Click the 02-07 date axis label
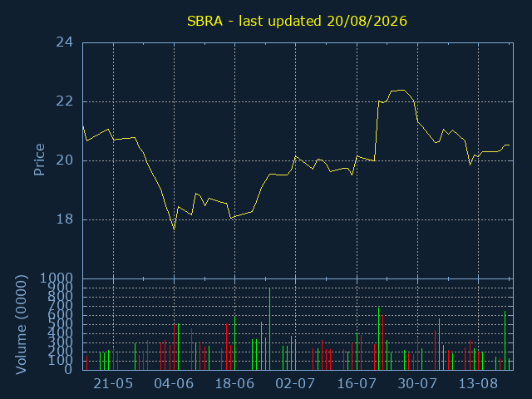 (295, 384)
